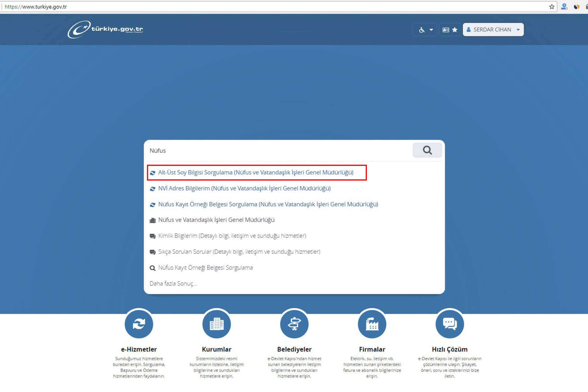Image resolution: width=588 pixels, height=392 pixels.
Task: Click the Belediyeler heading
Action: coord(294,349)
